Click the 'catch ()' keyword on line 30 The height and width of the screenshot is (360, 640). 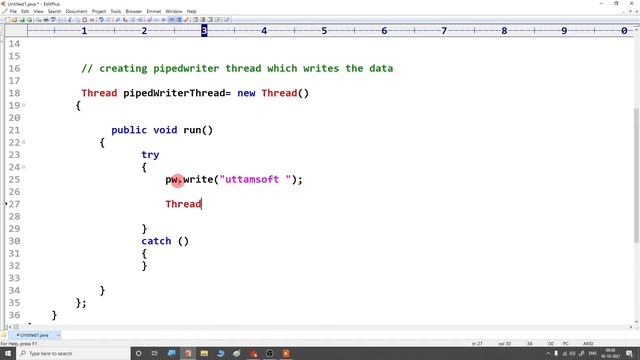pos(165,241)
